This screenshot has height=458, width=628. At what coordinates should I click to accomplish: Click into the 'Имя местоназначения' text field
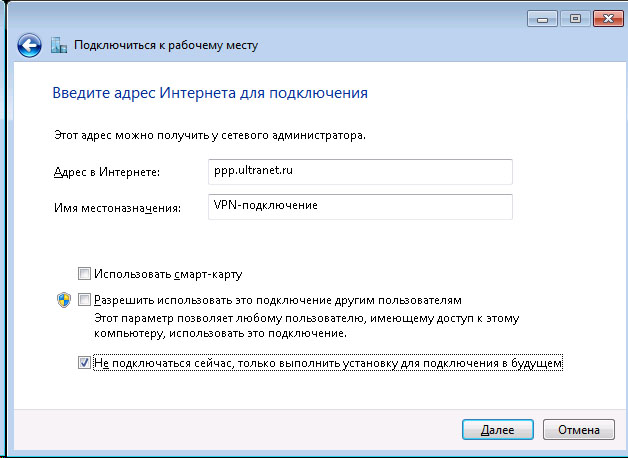click(x=359, y=206)
